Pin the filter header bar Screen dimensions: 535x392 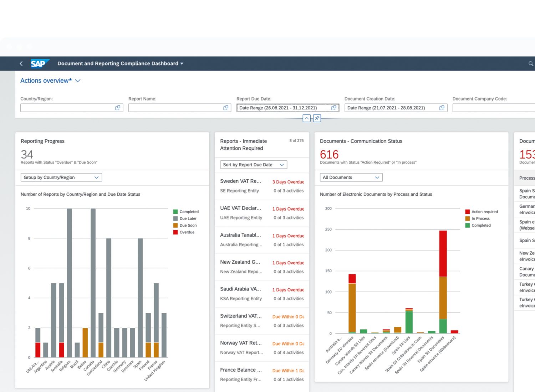pos(317,118)
